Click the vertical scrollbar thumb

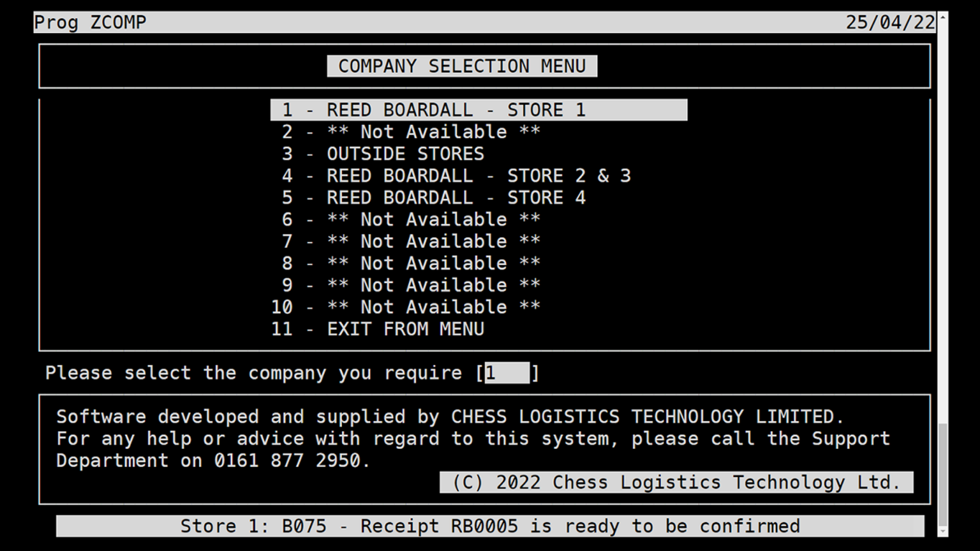(942, 472)
